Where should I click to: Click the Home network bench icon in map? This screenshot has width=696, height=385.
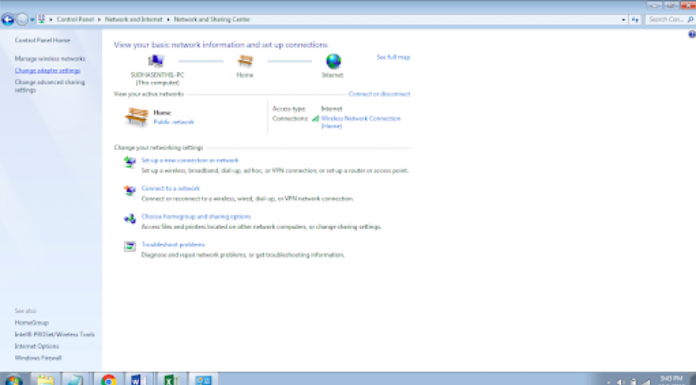click(245, 61)
